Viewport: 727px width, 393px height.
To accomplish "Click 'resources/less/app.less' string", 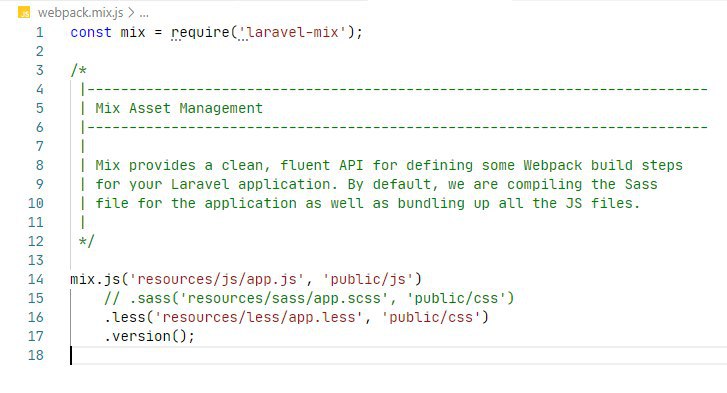I will point(259,317).
